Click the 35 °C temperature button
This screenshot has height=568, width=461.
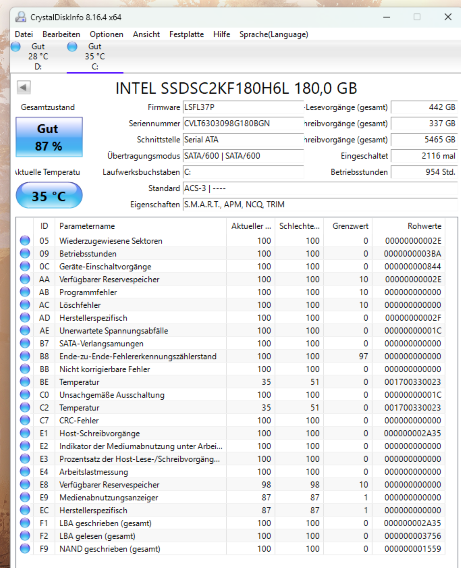49,196
